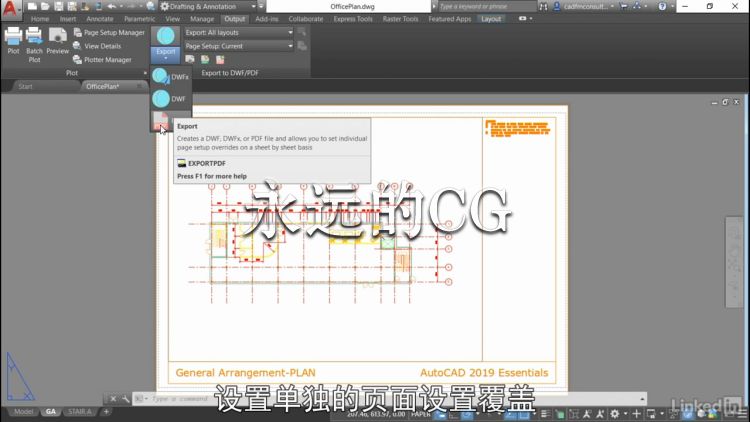
Task: Close the command line with X icon
Action: coord(113,399)
